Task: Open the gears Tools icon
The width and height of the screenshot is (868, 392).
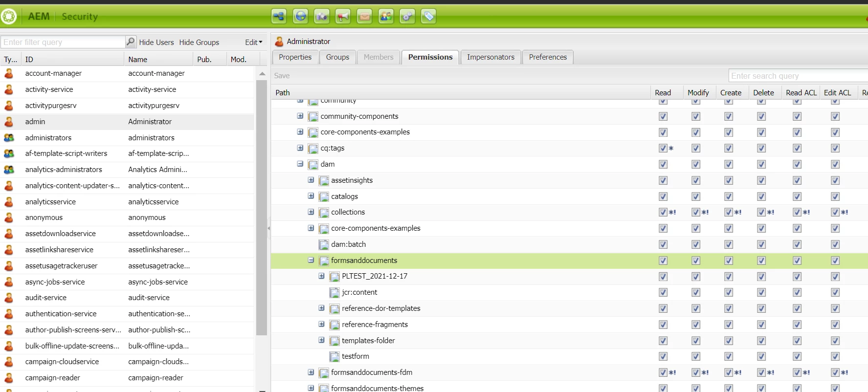Action: (x=407, y=16)
